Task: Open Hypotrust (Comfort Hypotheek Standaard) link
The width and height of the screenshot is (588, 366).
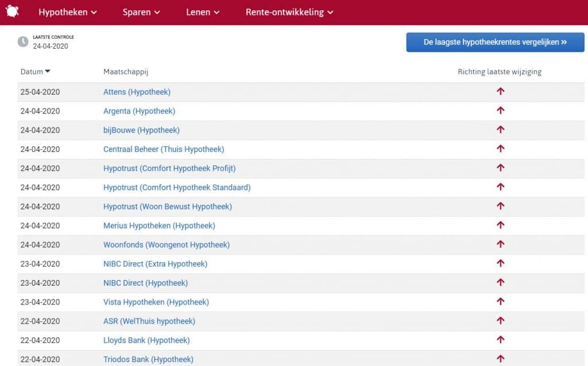Action: [177, 188]
